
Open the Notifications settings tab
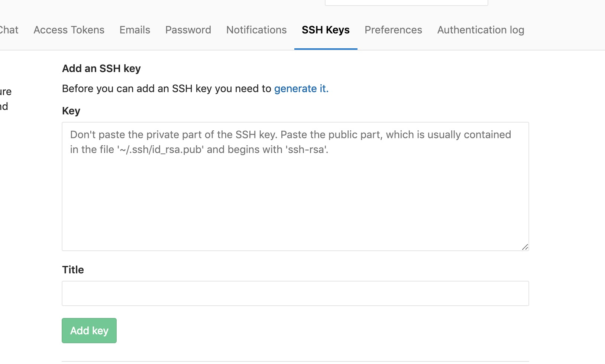click(x=256, y=30)
